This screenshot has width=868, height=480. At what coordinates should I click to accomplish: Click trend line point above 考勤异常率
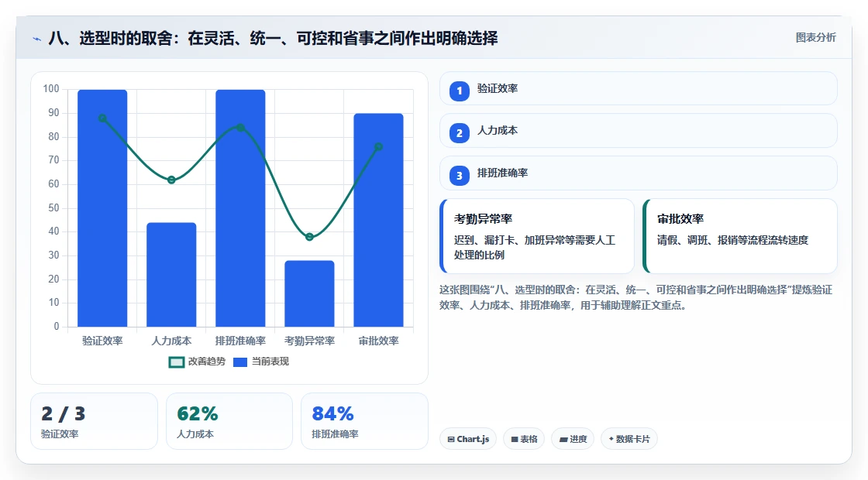(x=309, y=237)
